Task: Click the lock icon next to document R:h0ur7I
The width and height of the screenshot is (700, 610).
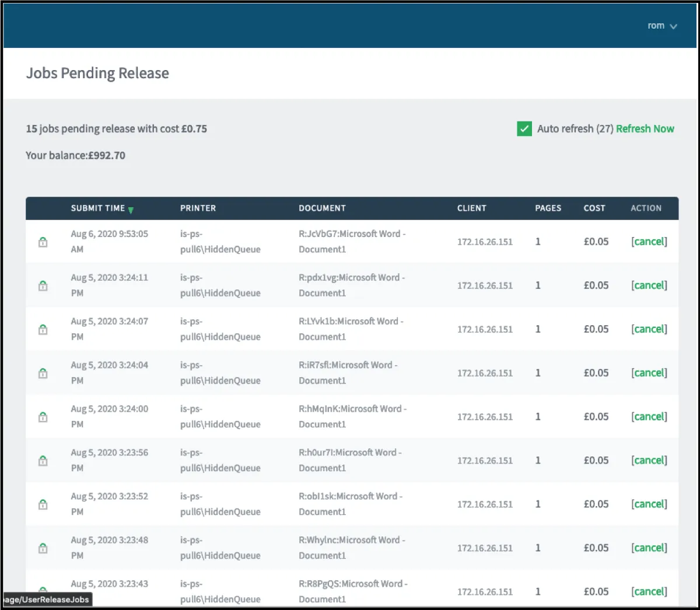Action: click(x=43, y=461)
